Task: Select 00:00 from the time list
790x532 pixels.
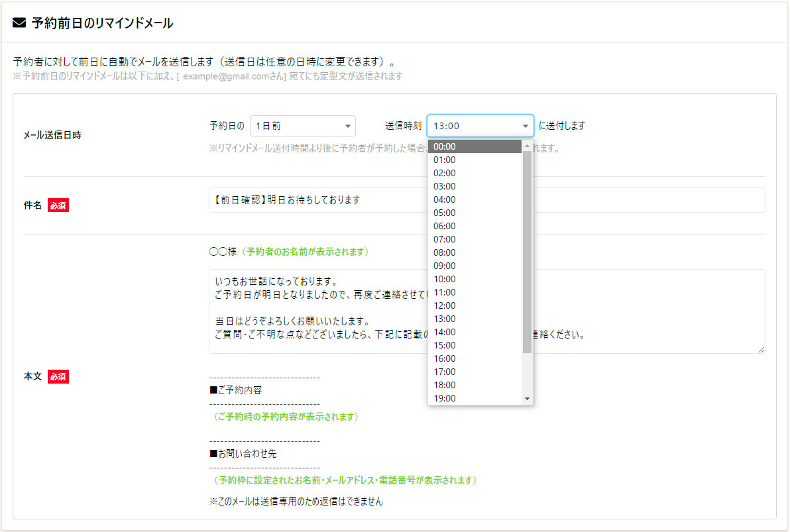Action: pos(475,146)
